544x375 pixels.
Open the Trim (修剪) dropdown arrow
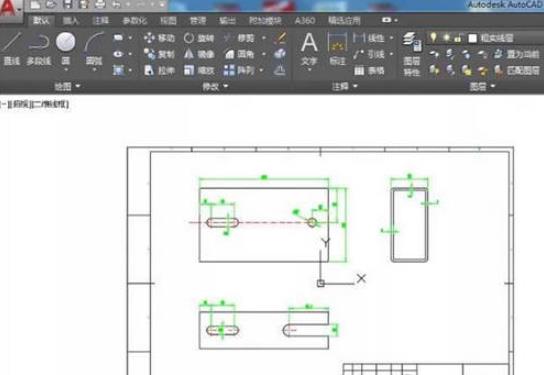pyautogui.click(x=264, y=37)
